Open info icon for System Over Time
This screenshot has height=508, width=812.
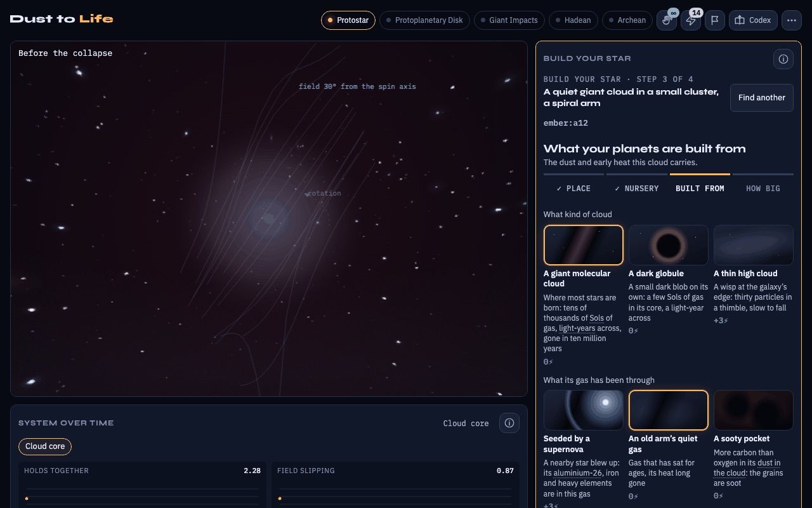pyautogui.click(x=509, y=423)
